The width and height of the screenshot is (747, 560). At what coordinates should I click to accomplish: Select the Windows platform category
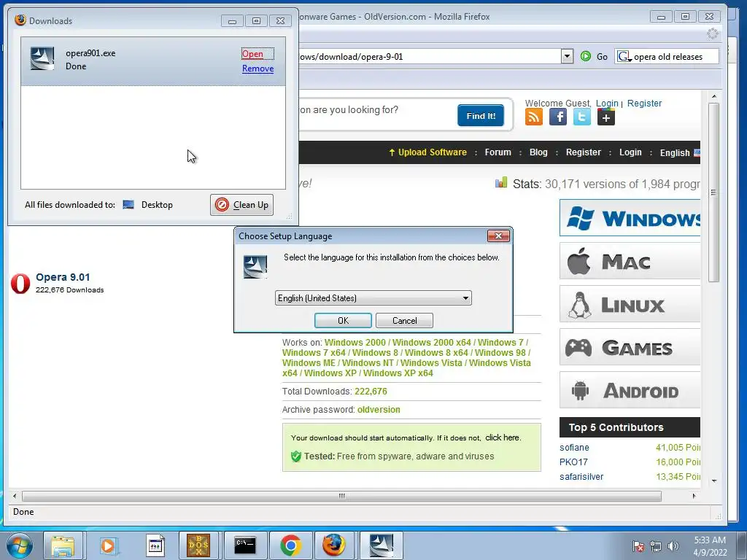point(630,218)
